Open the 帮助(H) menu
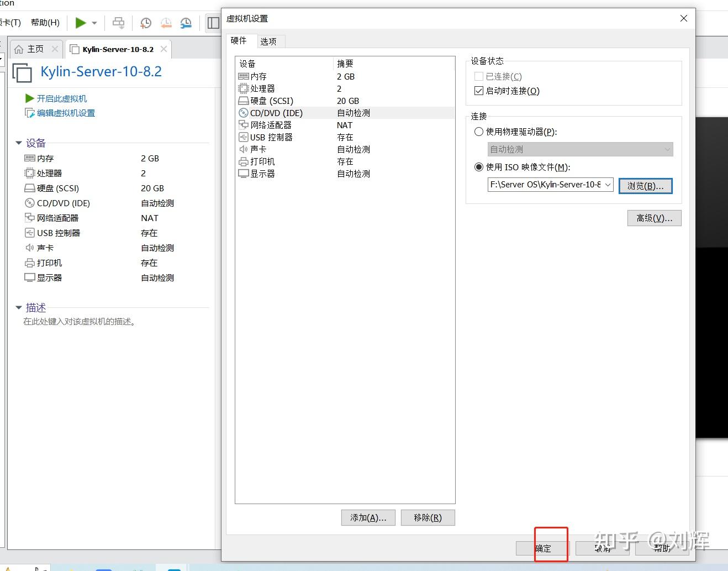The height and width of the screenshot is (571, 728). coord(45,23)
